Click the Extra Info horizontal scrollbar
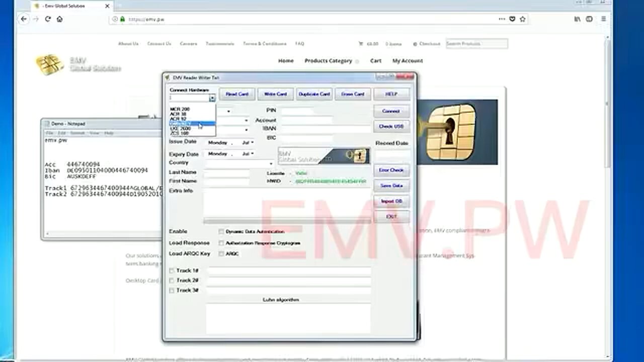This screenshot has height=362, width=644. [x=287, y=221]
